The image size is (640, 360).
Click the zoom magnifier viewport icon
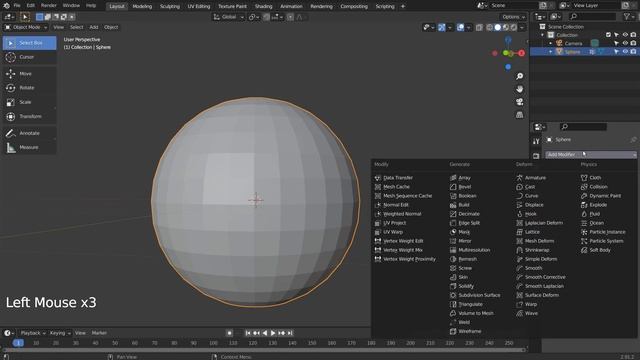click(519, 76)
